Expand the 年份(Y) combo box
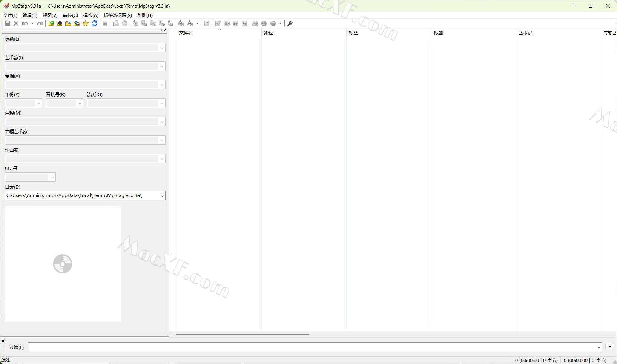 tap(38, 103)
